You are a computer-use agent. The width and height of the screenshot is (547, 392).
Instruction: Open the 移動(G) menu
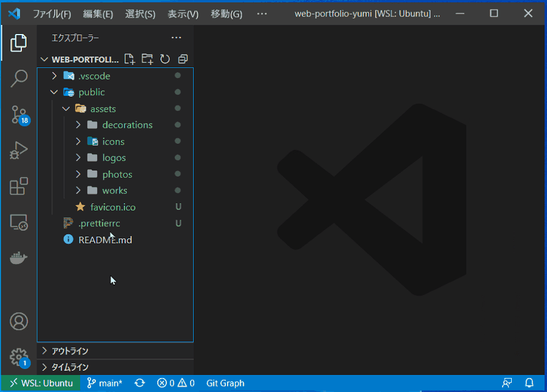point(226,14)
